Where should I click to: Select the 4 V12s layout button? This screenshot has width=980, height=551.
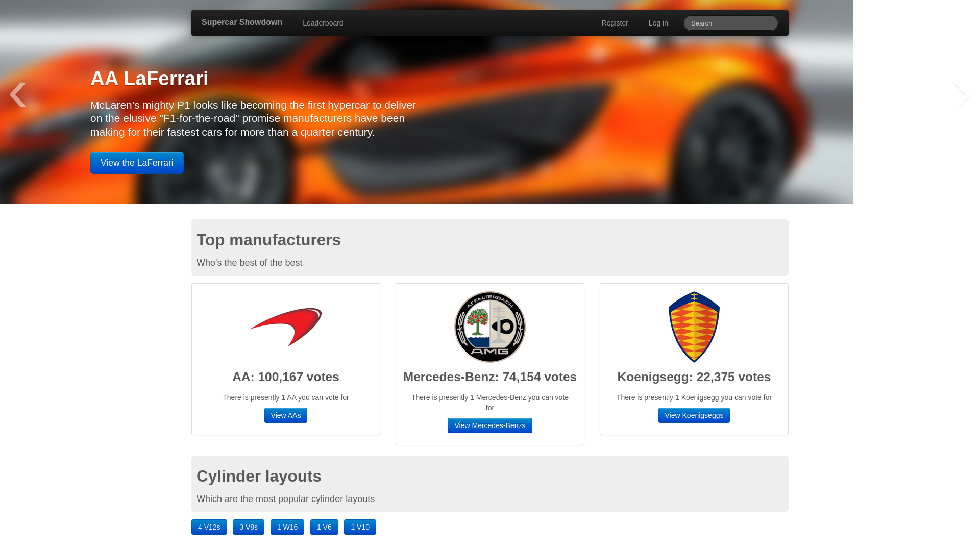pyautogui.click(x=209, y=527)
